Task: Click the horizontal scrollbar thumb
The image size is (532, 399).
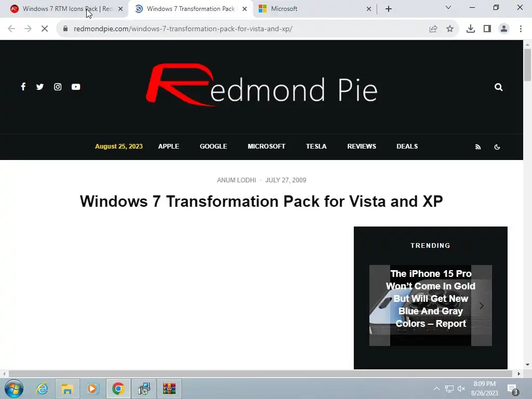Action: [x=260, y=374]
